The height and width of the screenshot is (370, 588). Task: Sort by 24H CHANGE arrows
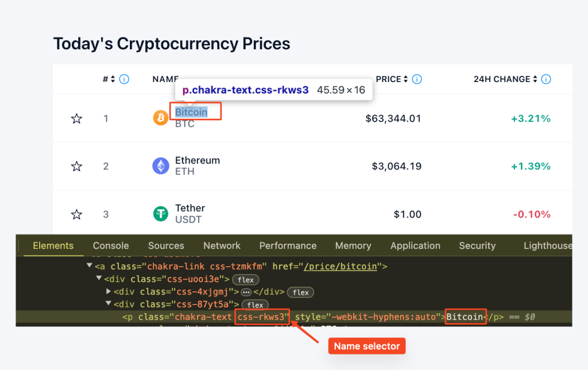[x=535, y=79]
